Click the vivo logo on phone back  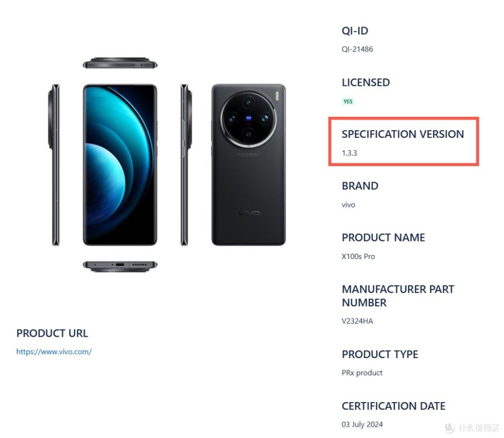tap(248, 212)
